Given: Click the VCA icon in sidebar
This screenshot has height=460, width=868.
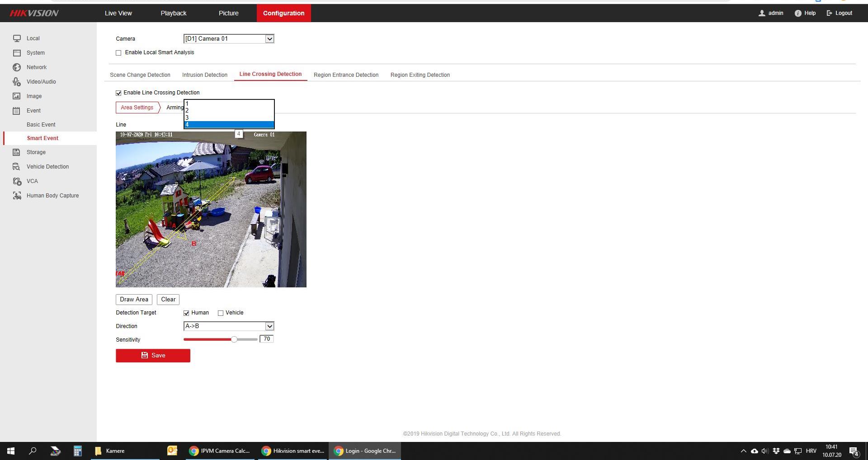Looking at the screenshot, I should tap(17, 181).
